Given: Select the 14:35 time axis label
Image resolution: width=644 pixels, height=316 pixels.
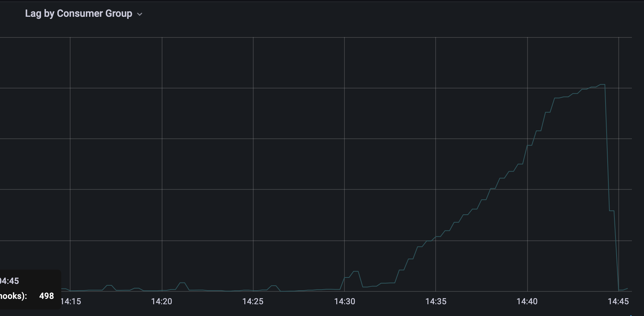Looking at the screenshot, I should click(x=436, y=301).
